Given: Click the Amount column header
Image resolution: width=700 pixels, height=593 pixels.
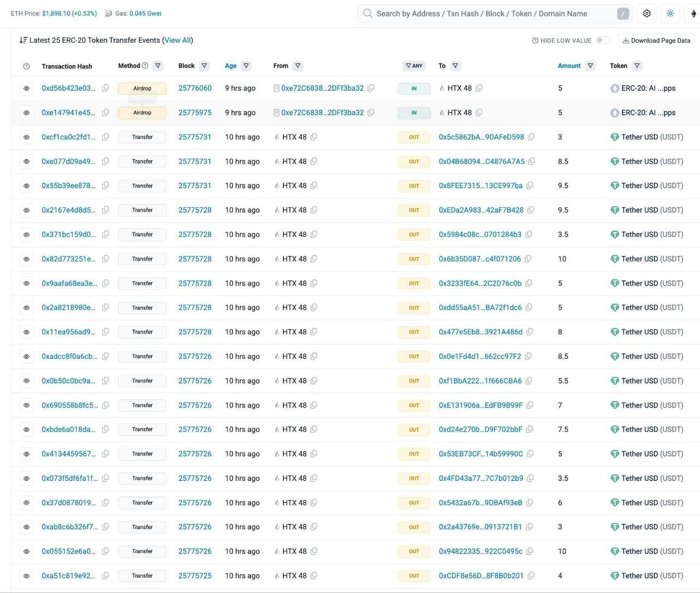Looking at the screenshot, I should coord(569,66).
